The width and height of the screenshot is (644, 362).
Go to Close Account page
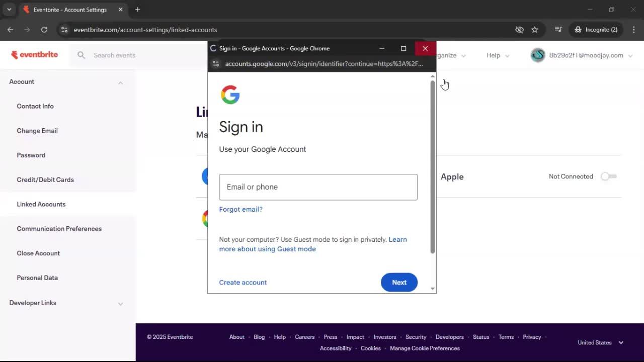[38, 253]
